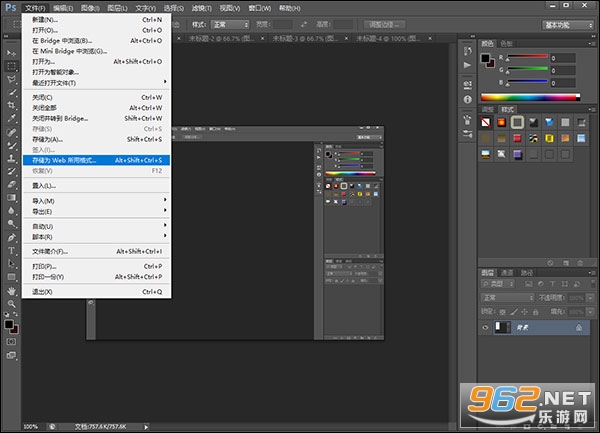Choose 新建(N) from the File menu

point(96,20)
